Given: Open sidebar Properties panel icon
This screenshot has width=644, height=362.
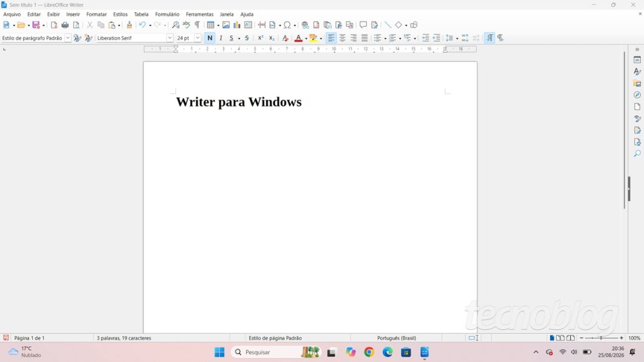Looking at the screenshot, I should click(x=637, y=60).
